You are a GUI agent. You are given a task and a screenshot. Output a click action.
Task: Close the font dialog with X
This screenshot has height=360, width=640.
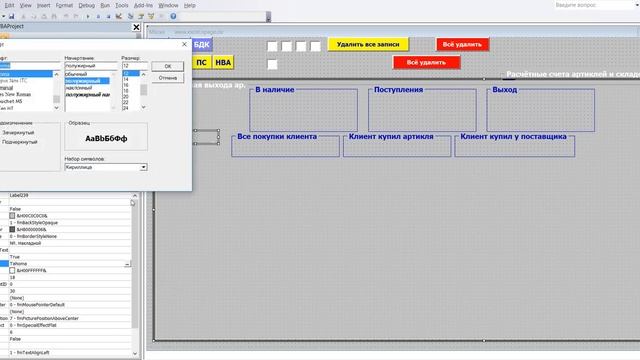[x=184, y=44]
